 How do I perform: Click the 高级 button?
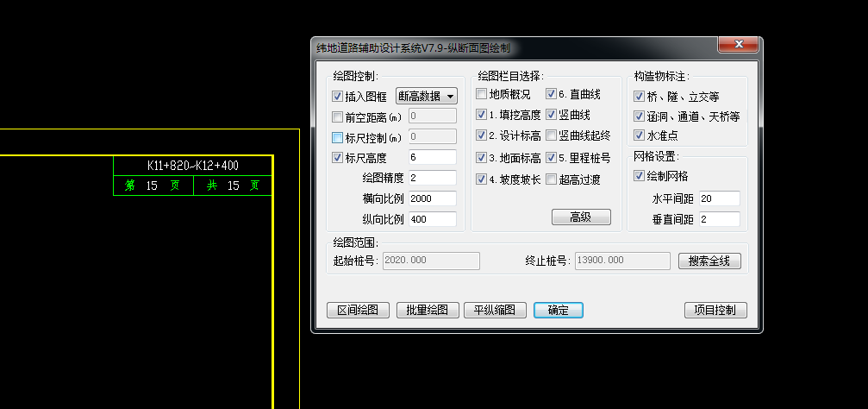581,217
